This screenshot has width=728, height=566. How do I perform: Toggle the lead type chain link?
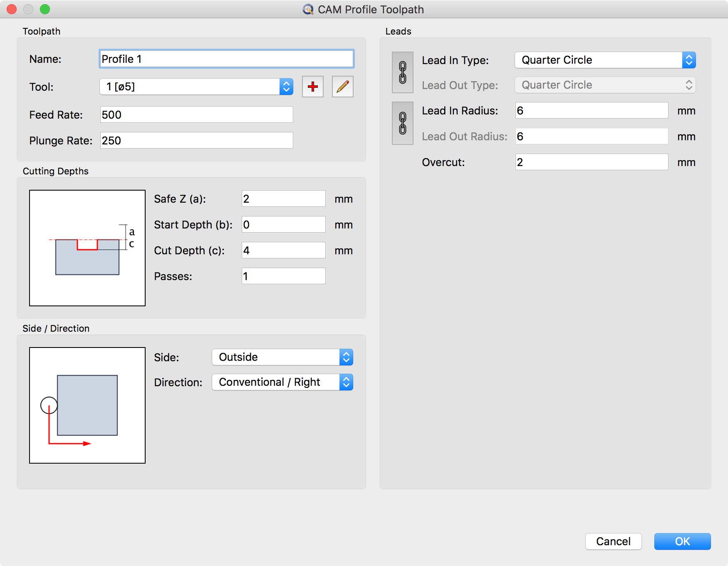pos(402,72)
